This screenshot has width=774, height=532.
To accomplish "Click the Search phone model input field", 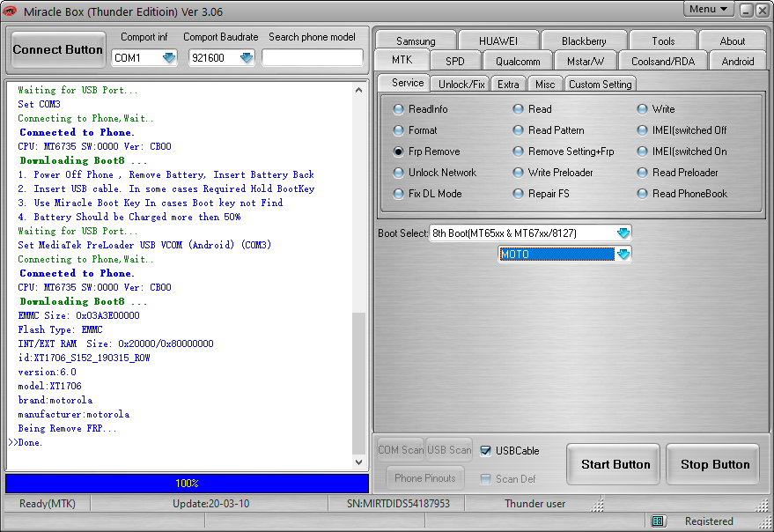I will tap(313, 58).
